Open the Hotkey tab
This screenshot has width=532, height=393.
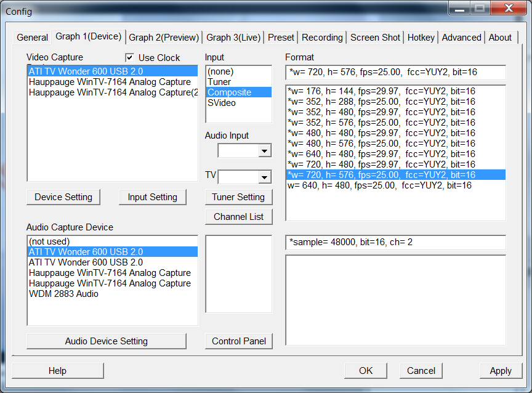(421, 38)
